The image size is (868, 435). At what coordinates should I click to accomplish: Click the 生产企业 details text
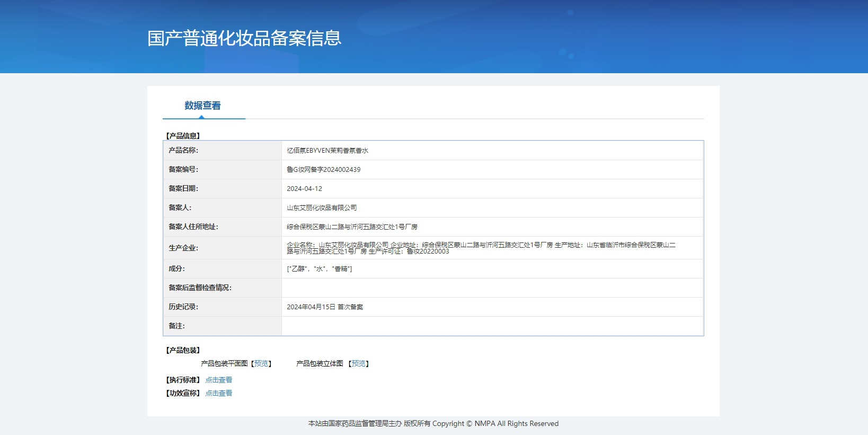pos(481,248)
